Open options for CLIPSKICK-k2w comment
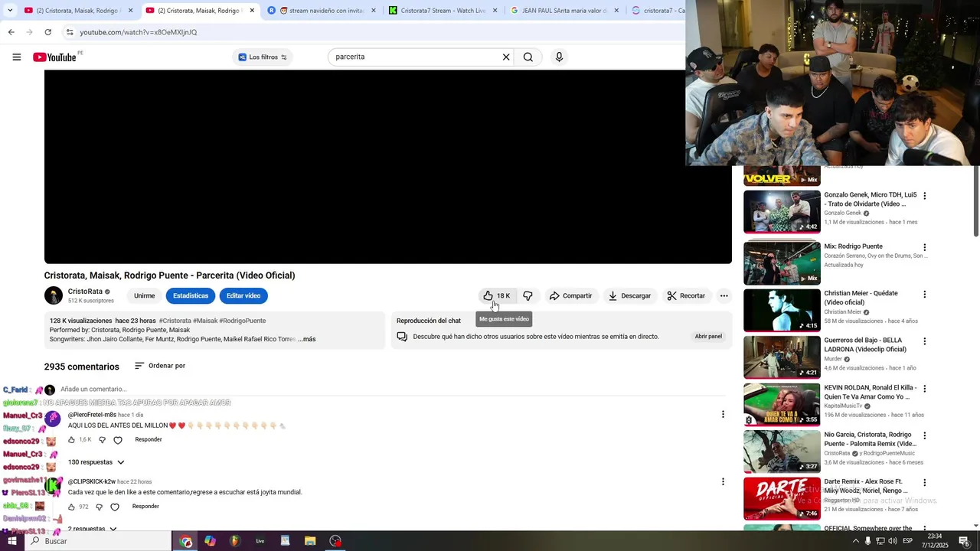 click(723, 482)
